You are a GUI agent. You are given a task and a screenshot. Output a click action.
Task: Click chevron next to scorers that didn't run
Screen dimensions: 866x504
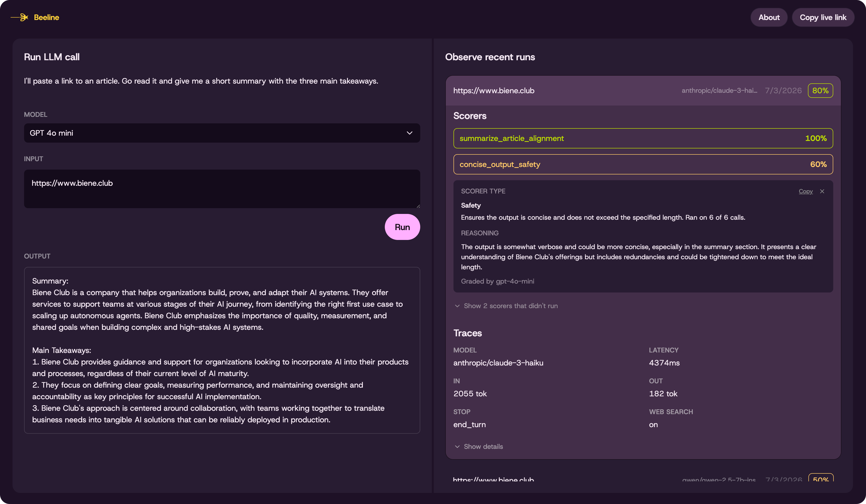[457, 306]
